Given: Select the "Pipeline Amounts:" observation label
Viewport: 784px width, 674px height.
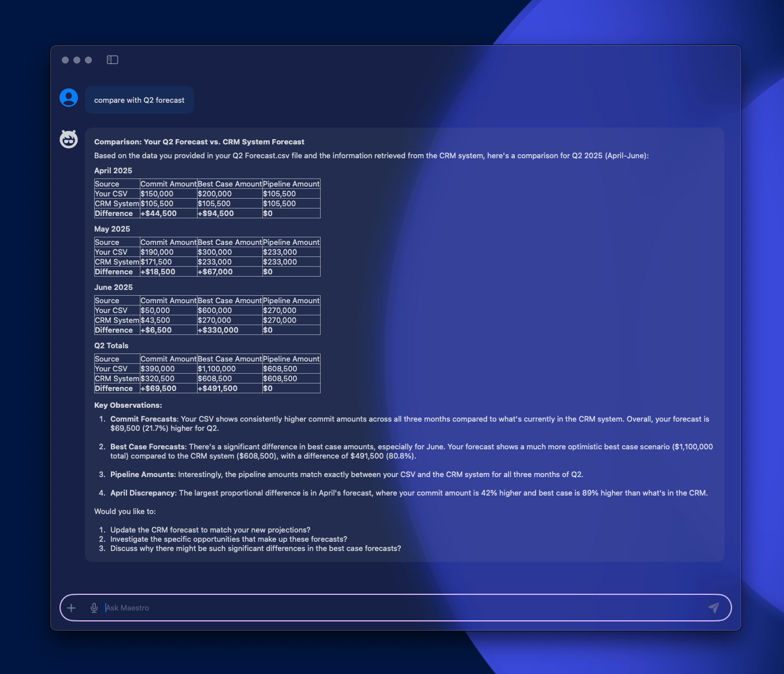Looking at the screenshot, I should click(143, 474).
